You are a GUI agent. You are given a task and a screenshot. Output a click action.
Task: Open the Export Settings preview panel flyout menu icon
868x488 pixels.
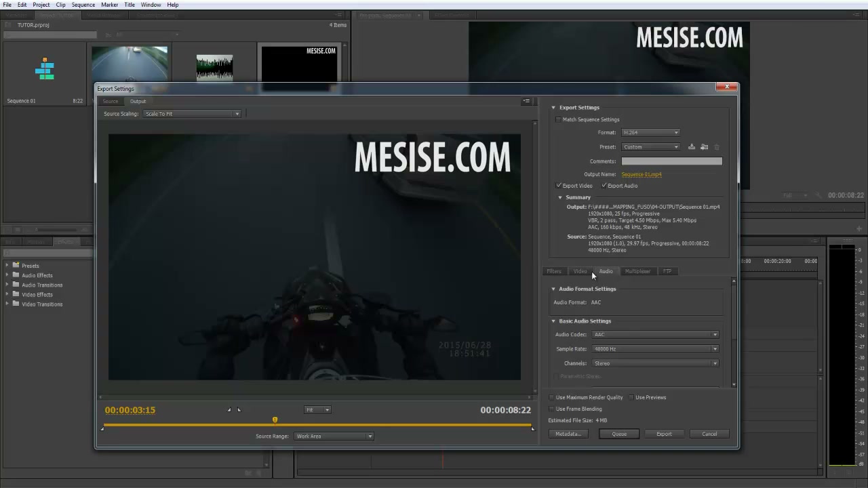[x=526, y=101]
